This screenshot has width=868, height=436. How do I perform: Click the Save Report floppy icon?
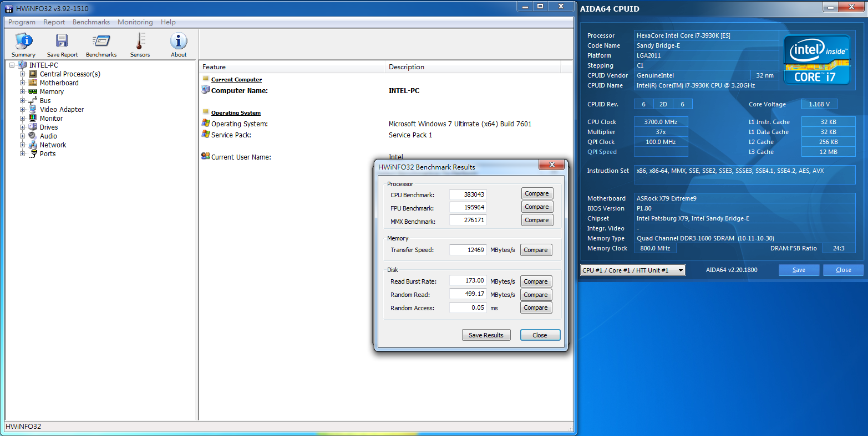(62, 45)
